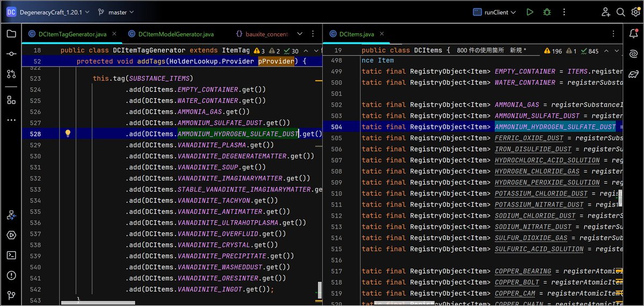Close the DCItemTagGenerator.java tab
644x306 pixels.
[113, 34]
